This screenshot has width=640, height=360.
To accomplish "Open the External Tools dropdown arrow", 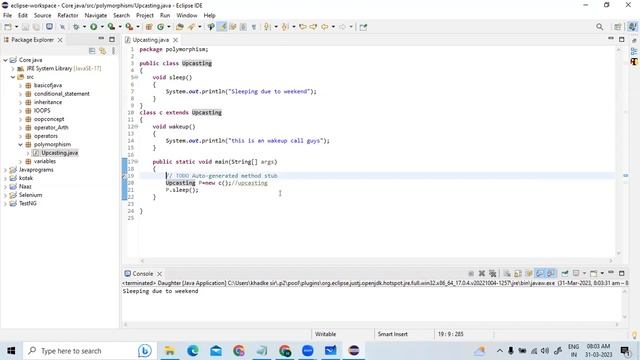I will [138, 27].
